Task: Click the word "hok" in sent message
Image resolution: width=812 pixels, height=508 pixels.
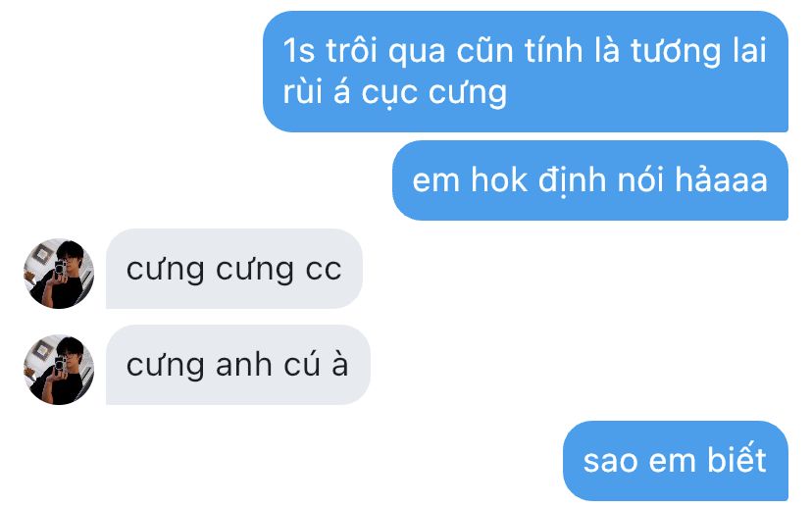Action: pyautogui.click(x=499, y=180)
